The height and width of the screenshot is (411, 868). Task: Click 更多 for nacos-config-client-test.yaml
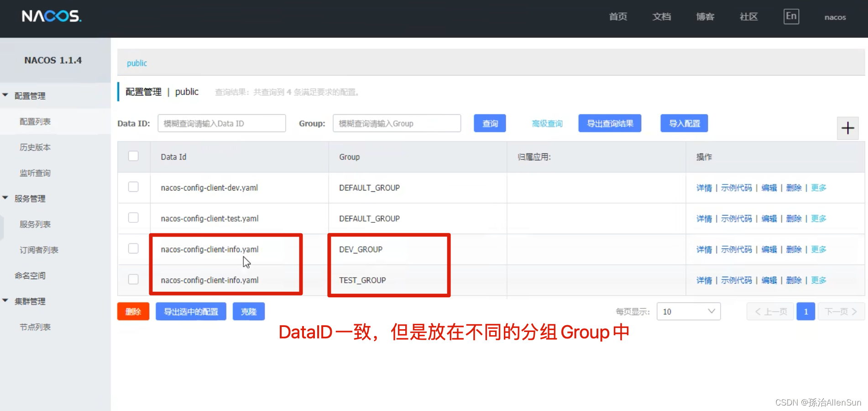(x=819, y=218)
